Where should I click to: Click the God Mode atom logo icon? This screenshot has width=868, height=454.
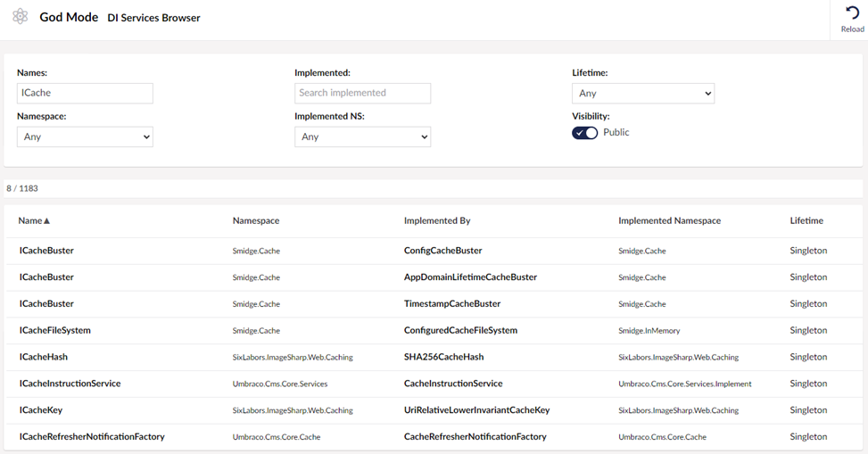click(x=20, y=17)
